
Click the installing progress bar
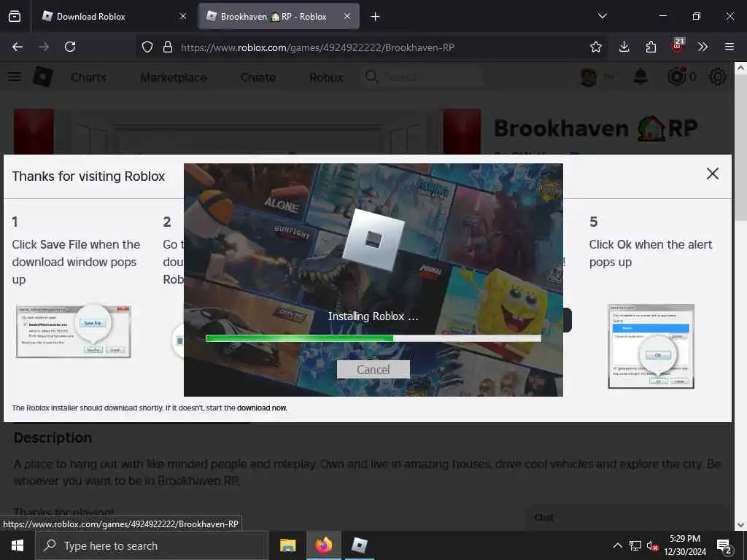(373, 338)
